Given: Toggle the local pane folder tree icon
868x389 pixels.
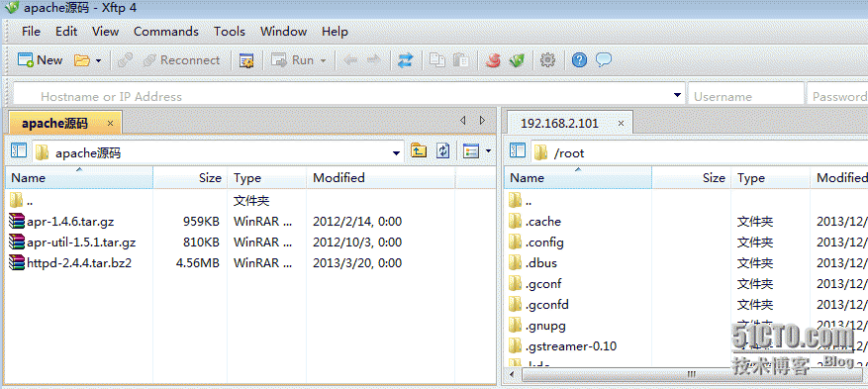Looking at the screenshot, I should (x=19, y=151).
